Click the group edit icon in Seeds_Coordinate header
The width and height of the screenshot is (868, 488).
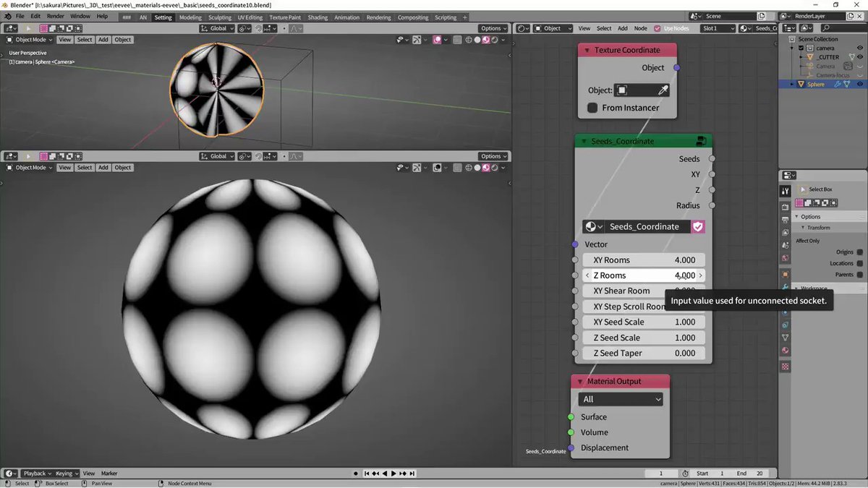click(701, 141)
